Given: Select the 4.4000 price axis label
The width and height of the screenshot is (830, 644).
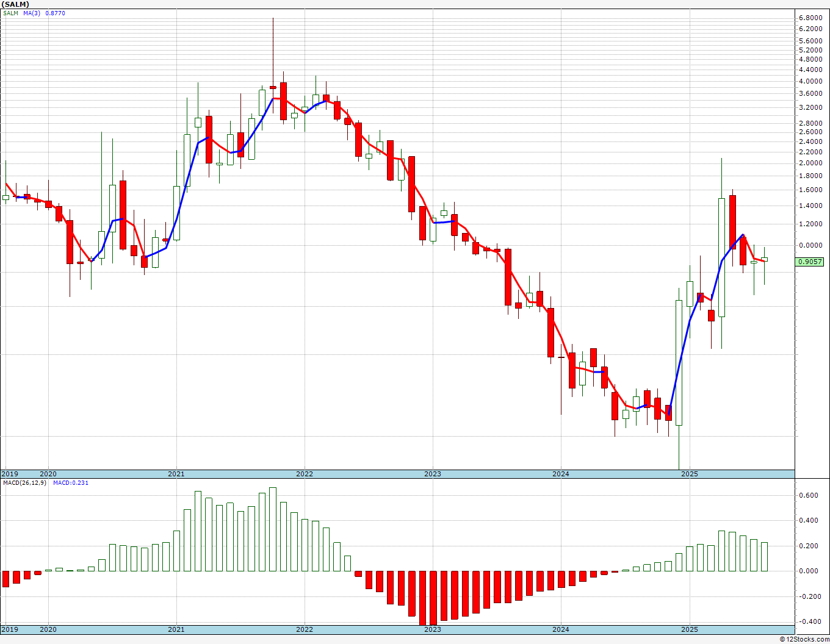Looking at the screenshot, I should click(x=810, y=70).
